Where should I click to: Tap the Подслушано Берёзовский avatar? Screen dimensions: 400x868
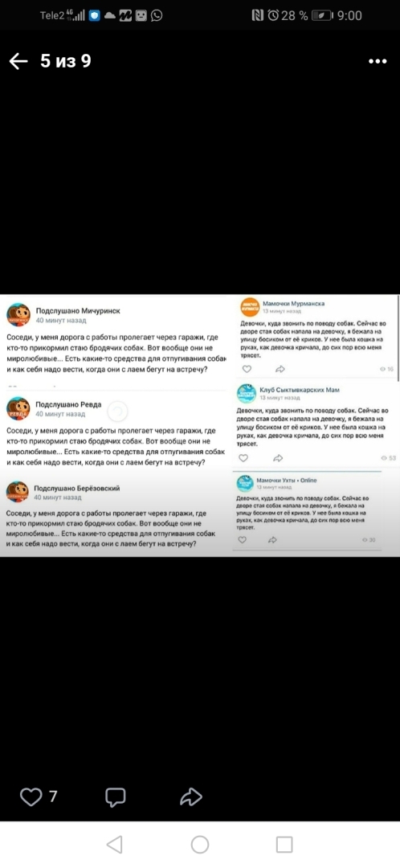point(17,492)
